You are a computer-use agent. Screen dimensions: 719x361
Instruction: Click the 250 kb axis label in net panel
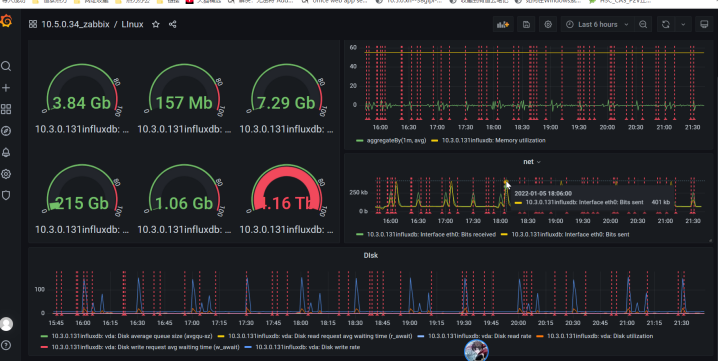359,192
